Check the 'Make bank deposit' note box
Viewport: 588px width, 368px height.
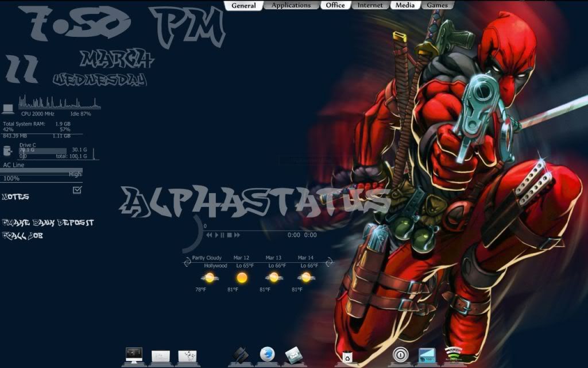5,223
